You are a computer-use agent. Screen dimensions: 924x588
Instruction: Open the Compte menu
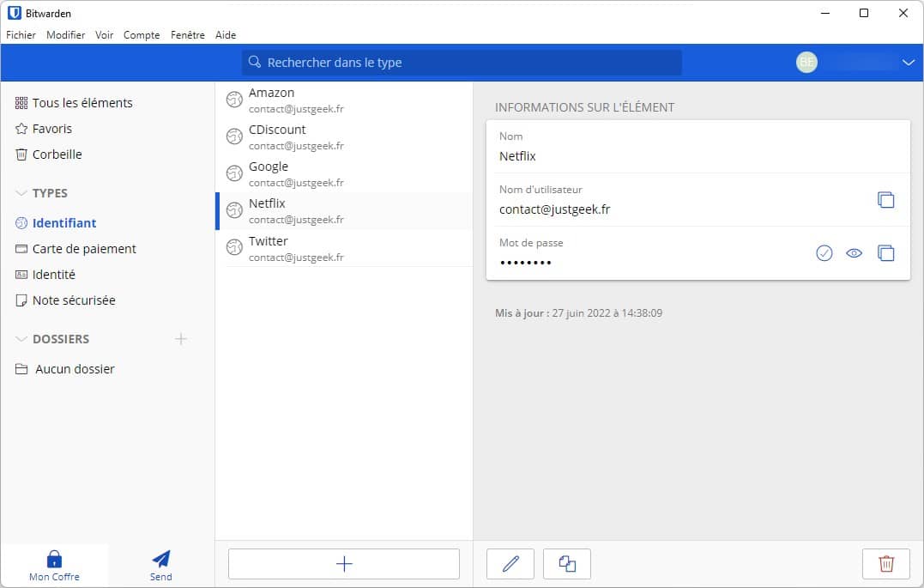pos(142,35)
